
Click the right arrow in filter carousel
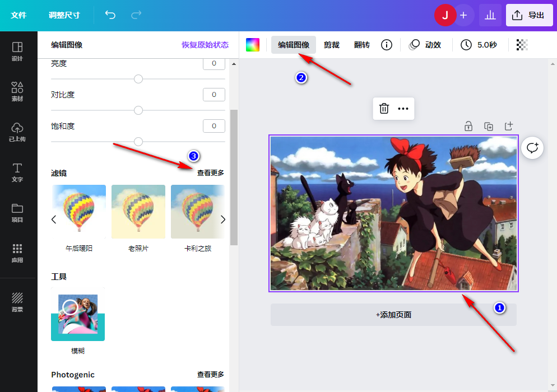point(222,219)
